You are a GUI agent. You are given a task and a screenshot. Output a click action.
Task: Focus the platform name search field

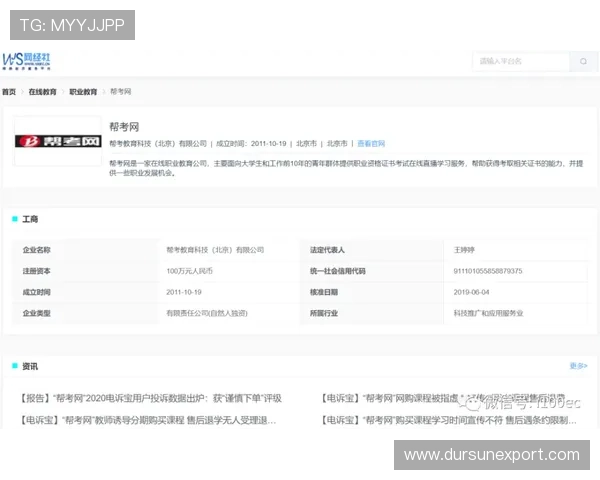(x=521, y=61)
